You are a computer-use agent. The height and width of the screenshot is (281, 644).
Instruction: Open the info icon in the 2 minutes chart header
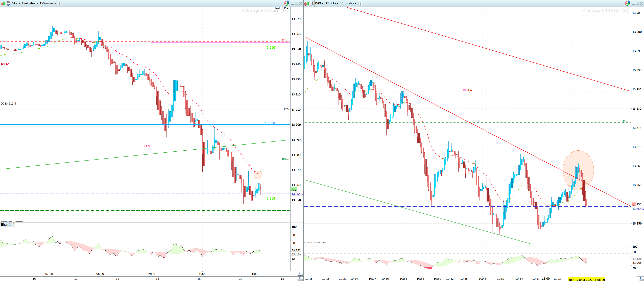click(x=60, y=3)
